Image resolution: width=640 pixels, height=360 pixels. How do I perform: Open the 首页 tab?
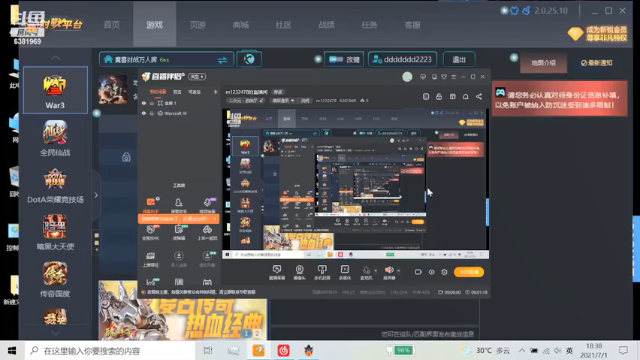click(x=111, y=24)
